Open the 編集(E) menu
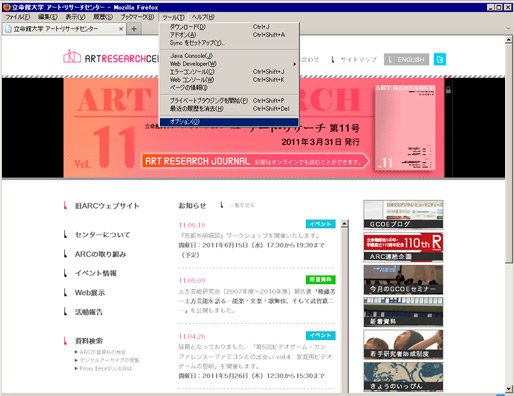 (47, 17)
